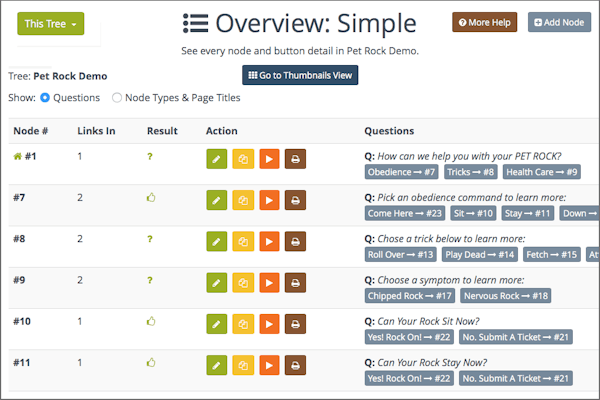Print node #8 using the printer icon
This screenshot has width=600, height=400.
[x=295, y=242]
